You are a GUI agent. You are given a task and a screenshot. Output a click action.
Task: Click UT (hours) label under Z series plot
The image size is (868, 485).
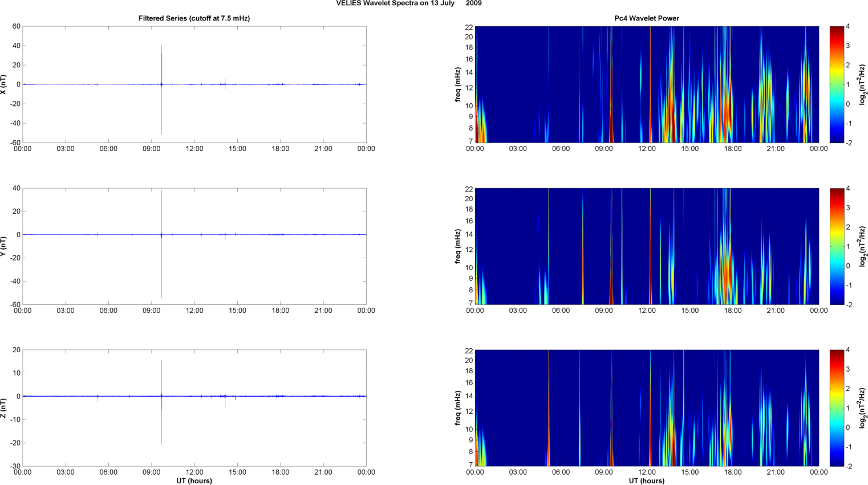pos(194,481)
